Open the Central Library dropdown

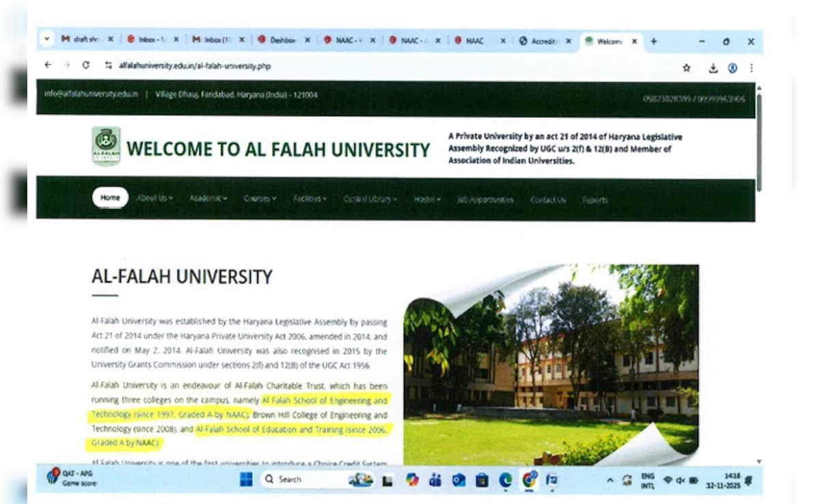click(x=370, y=199)
